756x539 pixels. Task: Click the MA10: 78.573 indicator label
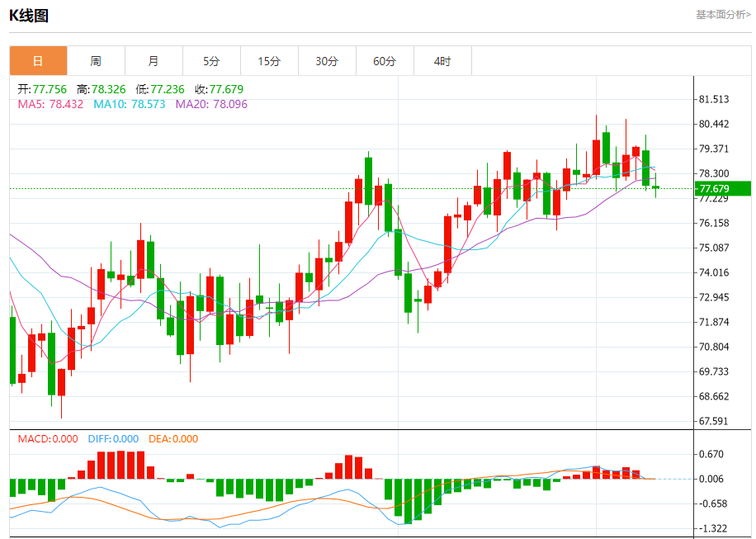(x=130, y=104)
